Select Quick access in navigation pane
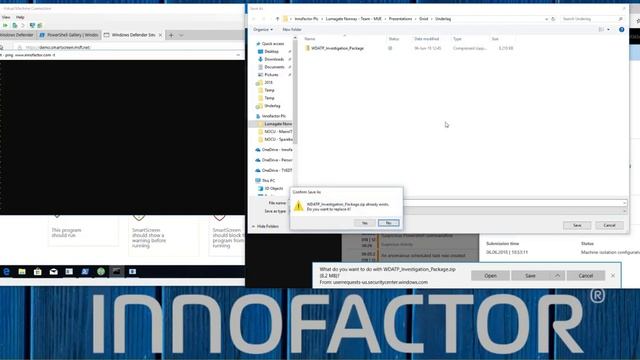Image resolution: width=640 pixels, height=360 pixels. pos(273,44)
